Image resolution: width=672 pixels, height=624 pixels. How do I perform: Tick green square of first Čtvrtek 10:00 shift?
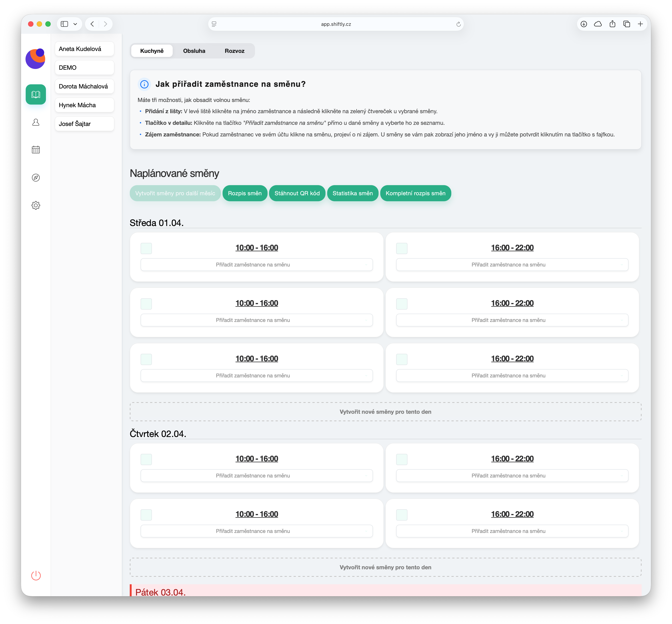(x=146, y=459)
